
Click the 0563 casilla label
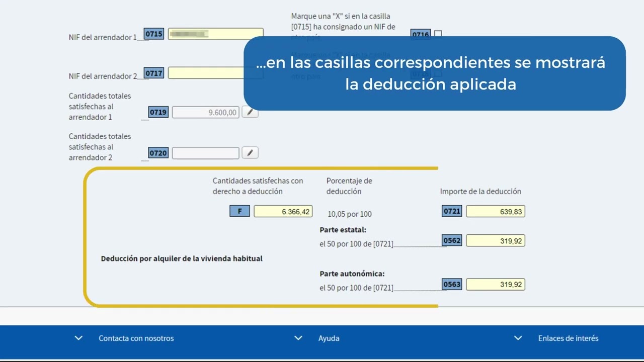(452, 285)
